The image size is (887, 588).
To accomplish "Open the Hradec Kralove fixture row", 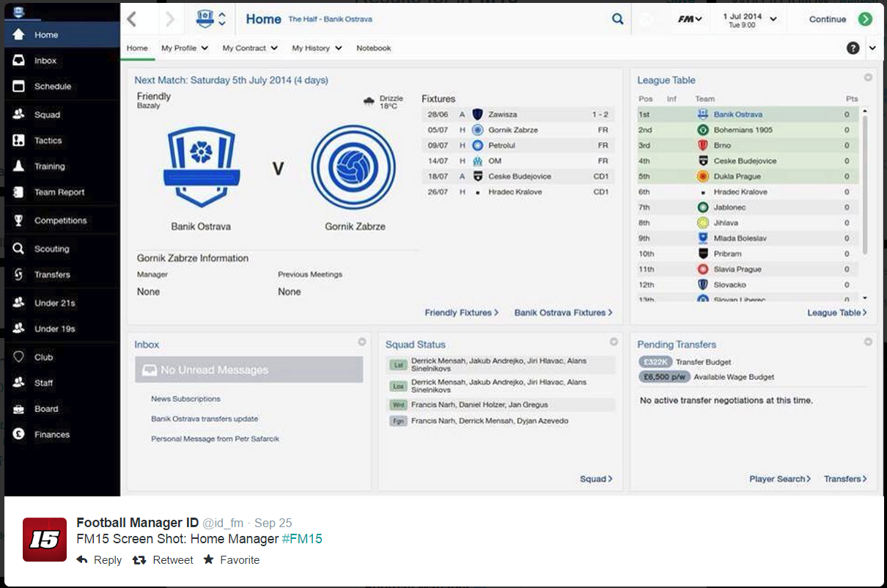I will click(x=518, y=192).
